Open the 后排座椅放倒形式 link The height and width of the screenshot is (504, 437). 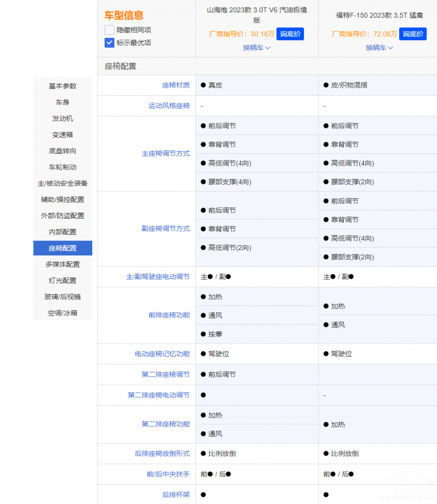[x=162, y=454]
